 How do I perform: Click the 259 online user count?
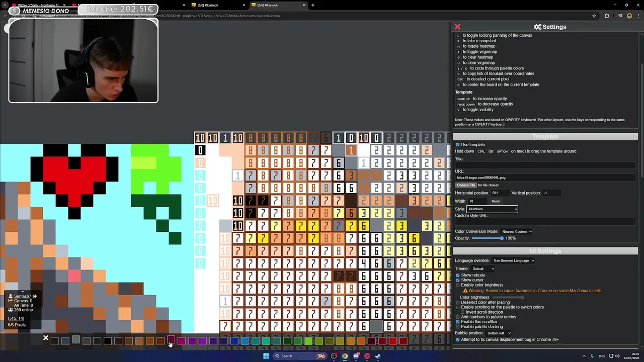(x=24, y=310)
